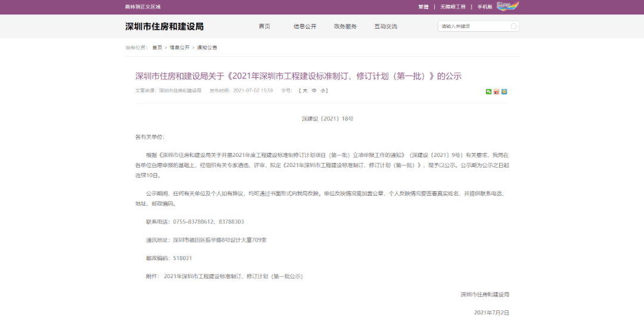The height and width of the screenshot is (327, 644).
Task: Set font size to 大 (large)
Action: pos(305,91)
